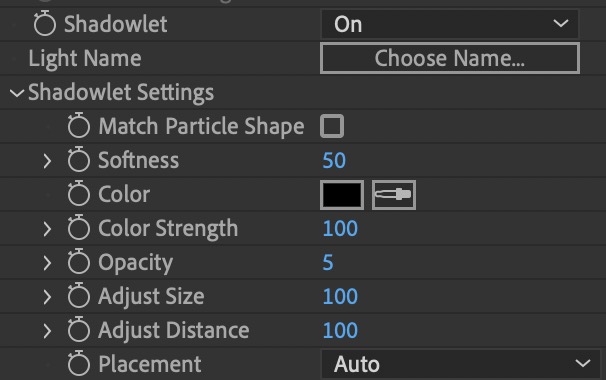Toggle the Shadowlet stopwatch icon
Viewport: 606px width, 380px height.
click(45, 24)
